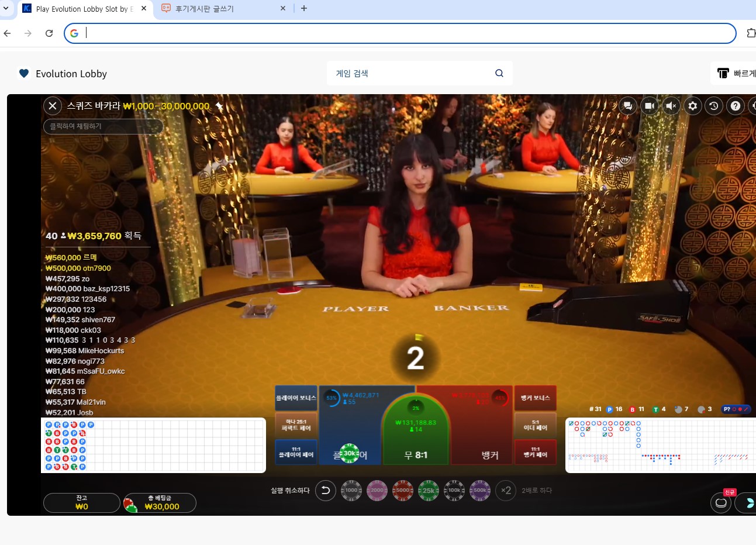Open help question mark icon

point(736,106)
